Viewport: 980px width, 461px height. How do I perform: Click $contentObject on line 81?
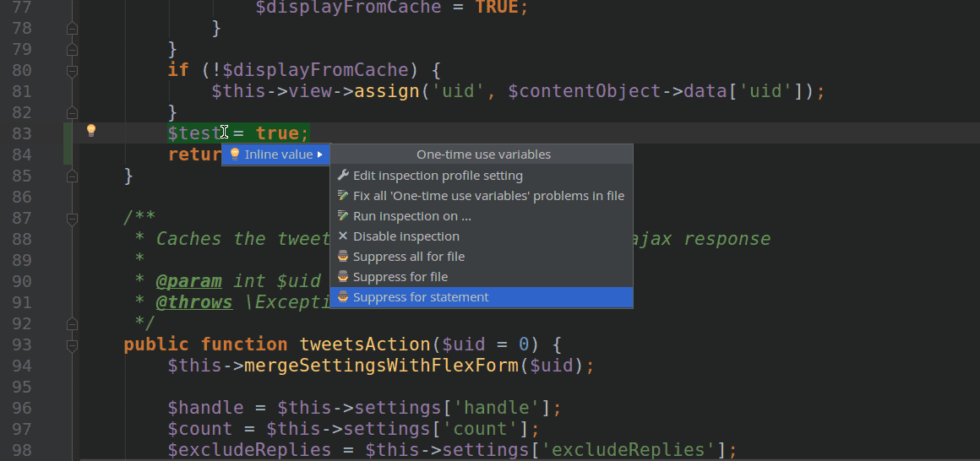pos(585,92)
